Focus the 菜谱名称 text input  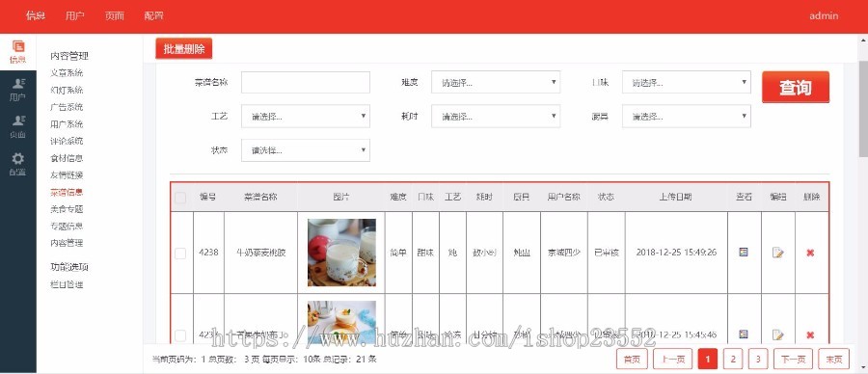[x=306, y=83]
